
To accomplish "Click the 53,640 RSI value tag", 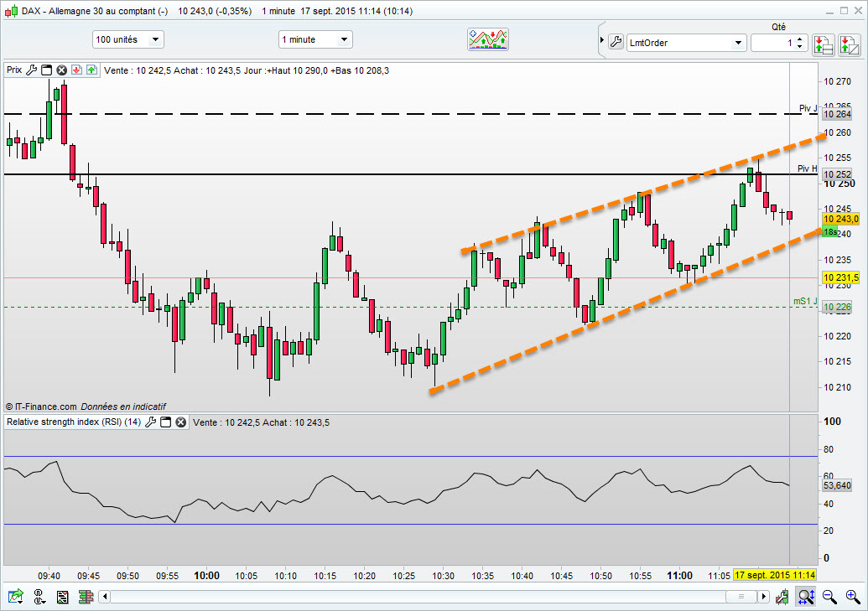I will point(837,485).
